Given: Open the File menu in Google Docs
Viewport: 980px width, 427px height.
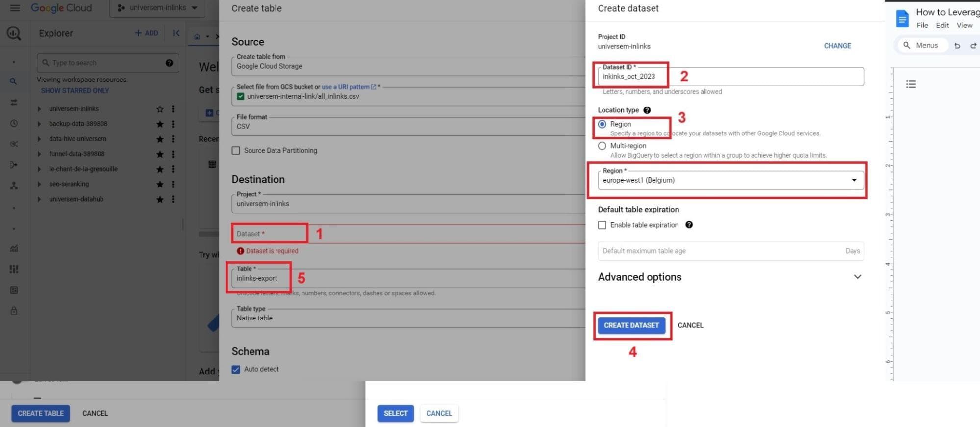Looking at the screenshot, I should pyautogui.click(x=922, y=26).
